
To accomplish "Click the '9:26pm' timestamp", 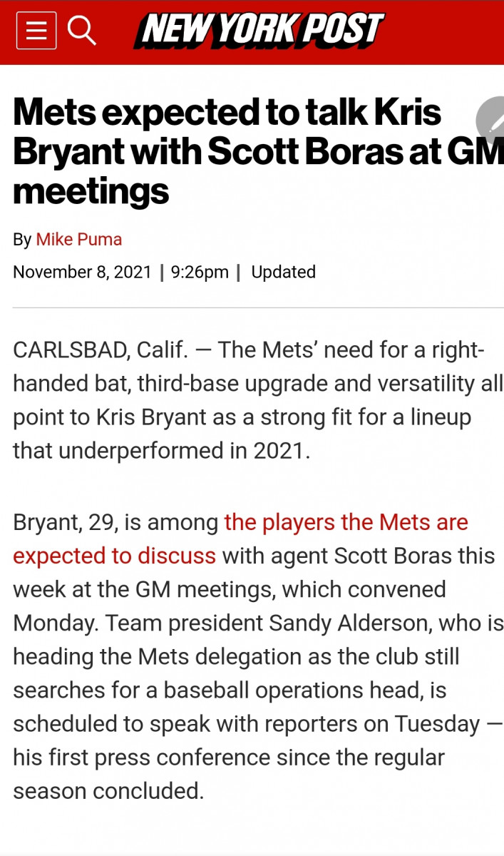I will pyautogui.click(x=200, y=272).
